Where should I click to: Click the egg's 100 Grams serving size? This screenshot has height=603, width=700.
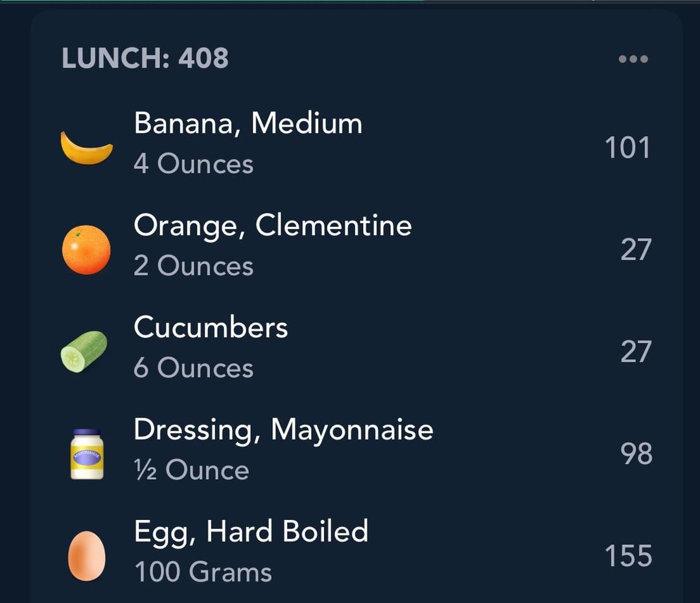[203, 573]
